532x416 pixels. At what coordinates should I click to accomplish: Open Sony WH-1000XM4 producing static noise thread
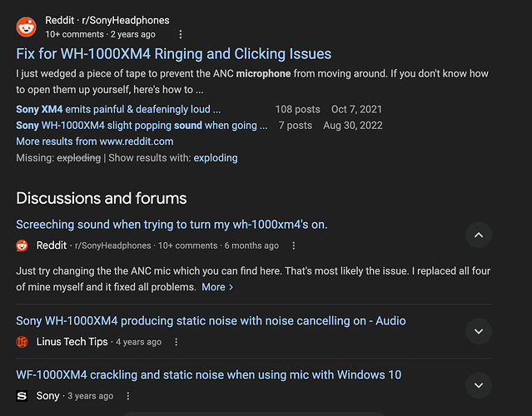[x=211, y=321]
